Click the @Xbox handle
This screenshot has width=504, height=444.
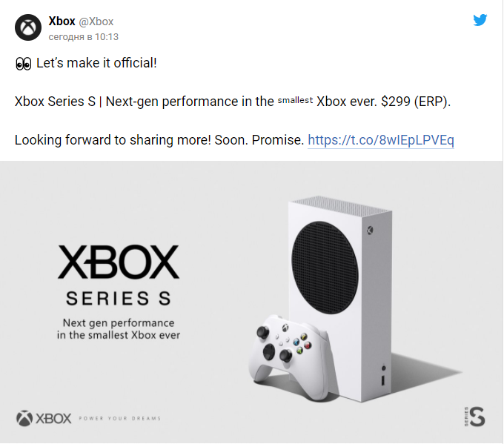tap(96, 21)
